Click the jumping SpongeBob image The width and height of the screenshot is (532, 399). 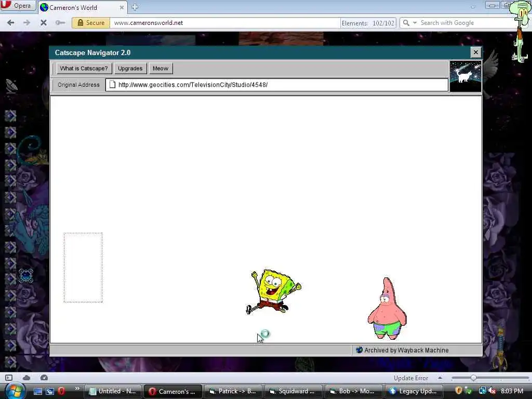pyautogui.click(x=273, y=292)
